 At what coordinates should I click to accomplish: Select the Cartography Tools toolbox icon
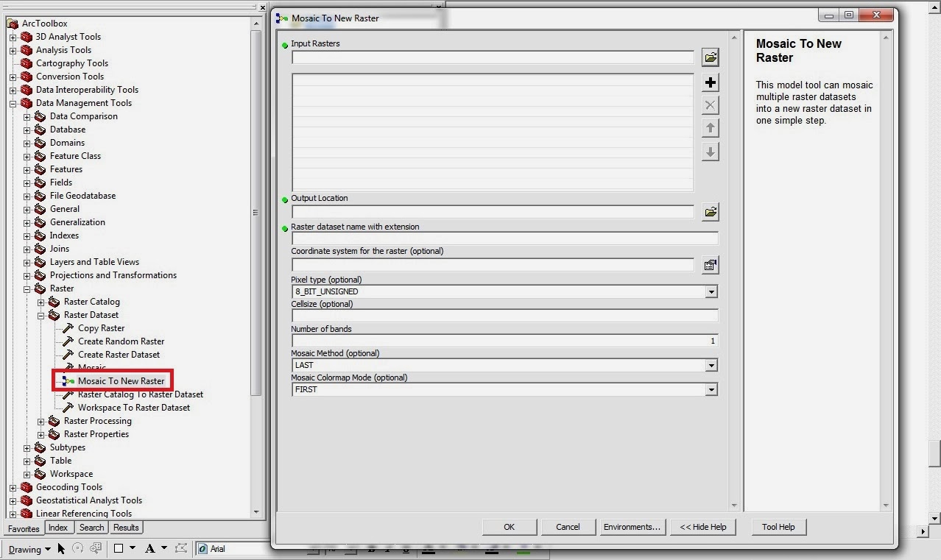click(x=27, y=63)
